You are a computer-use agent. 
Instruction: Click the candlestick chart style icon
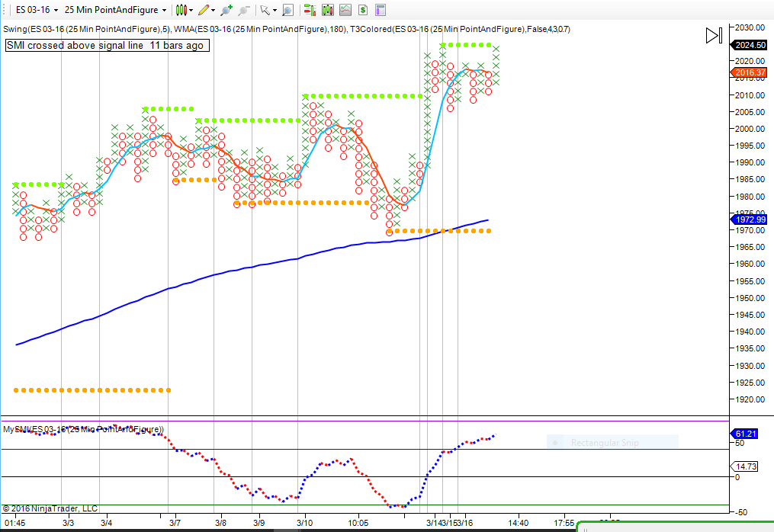[181, 10]
